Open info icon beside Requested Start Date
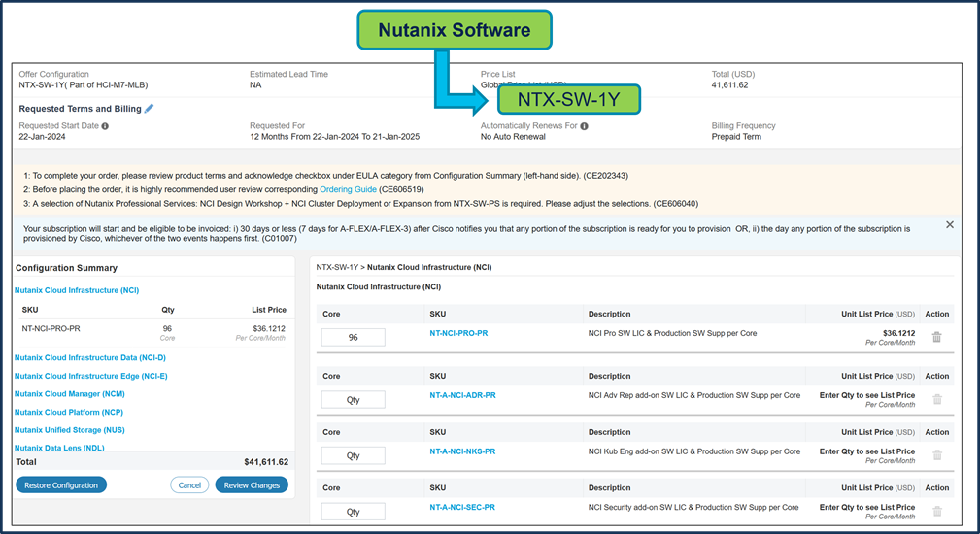This screenshot has width=980, height=534. click(105, 126)
